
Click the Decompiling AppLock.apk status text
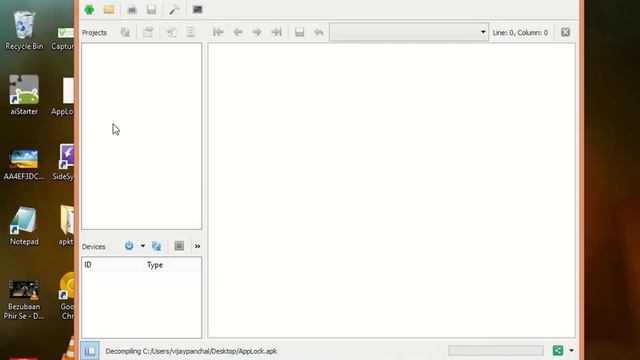(191, 351)
